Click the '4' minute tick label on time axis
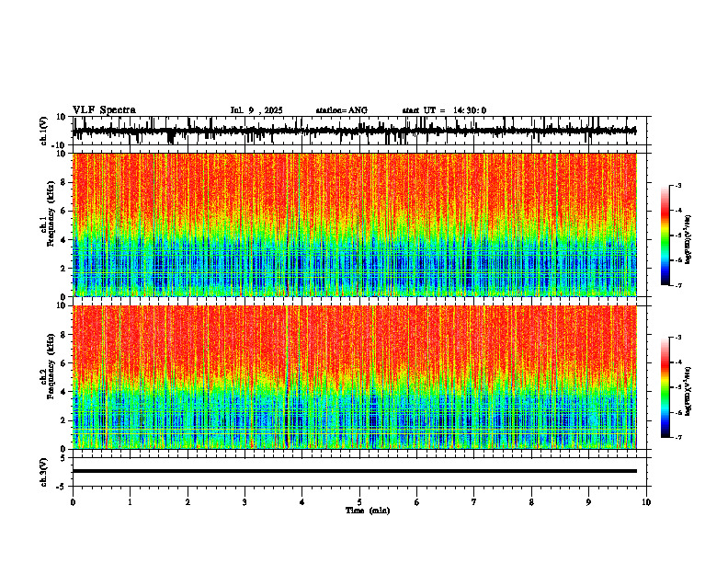 pyautogui.click(x=302, y=502)
